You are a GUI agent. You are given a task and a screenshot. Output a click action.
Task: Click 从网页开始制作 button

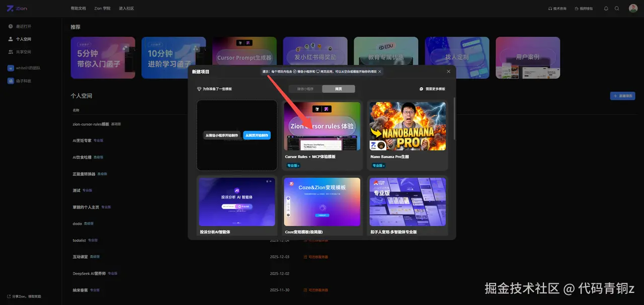pos(257,135)
